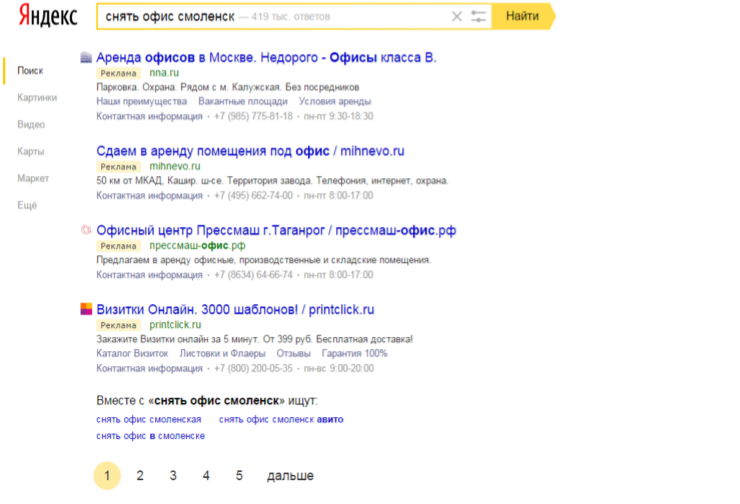Click the Прессмаш result favicon
Image resolution: width=740 pixels, height=504 pixels.
[x=86, y=230]
